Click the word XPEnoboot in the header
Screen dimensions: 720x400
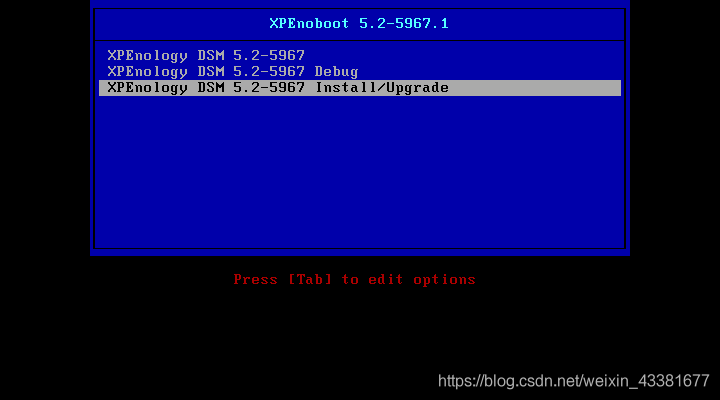(x=309, y=23)
